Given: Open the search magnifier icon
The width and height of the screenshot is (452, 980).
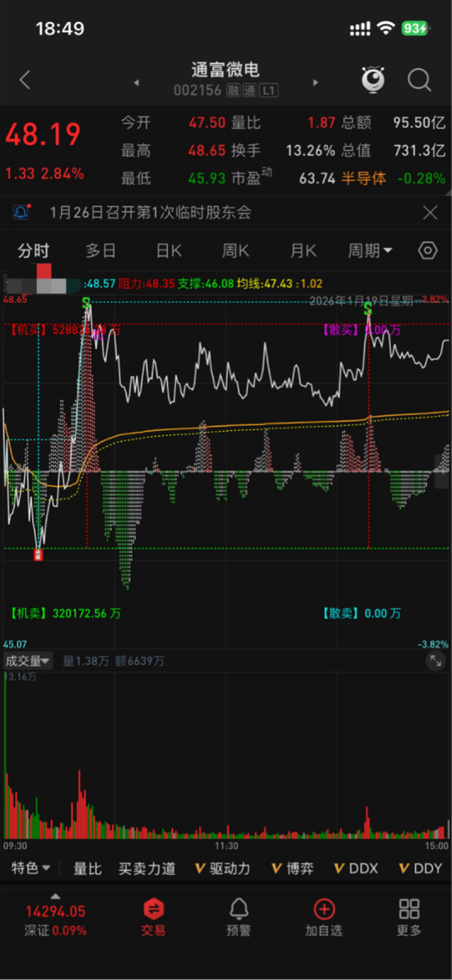Looking at the screenshot, I should pyautogui.click(x=419, y=79).
